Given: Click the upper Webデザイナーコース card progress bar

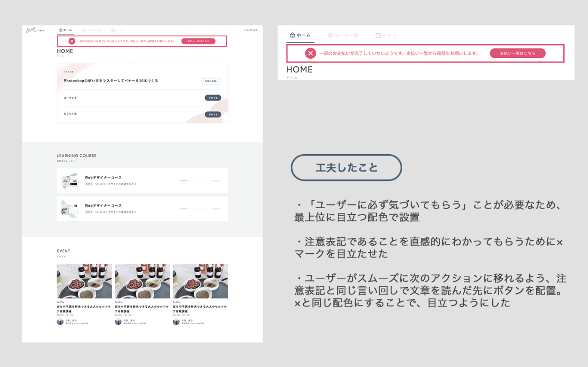Looking at the screenshot, I should click(x=193, y=180).
